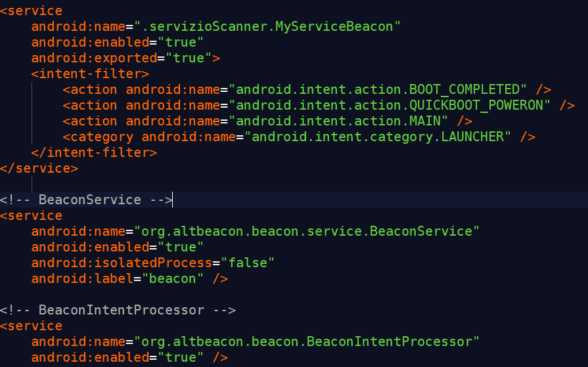Screen dimensions: 588x367
Task: Click the android:enabled value on the last line
Action: [181, 357]
